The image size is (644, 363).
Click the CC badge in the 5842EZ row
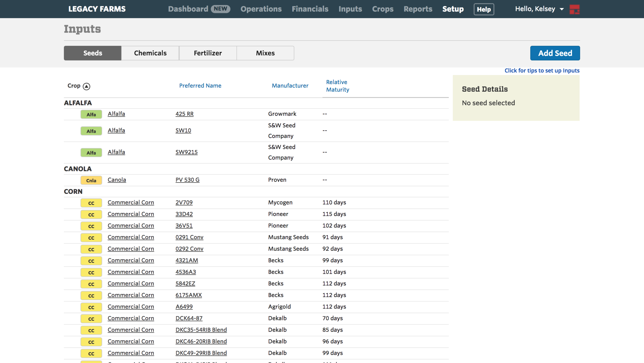click(91, 284)
